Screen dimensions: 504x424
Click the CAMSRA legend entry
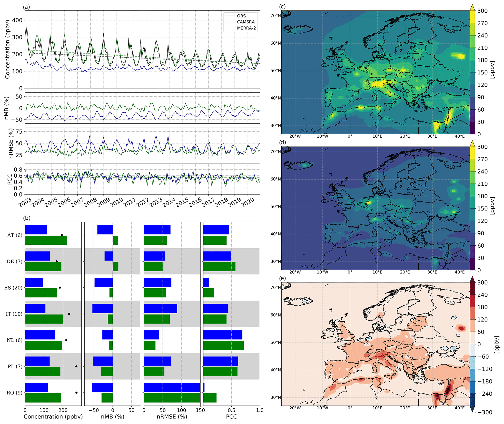[246, 22]
